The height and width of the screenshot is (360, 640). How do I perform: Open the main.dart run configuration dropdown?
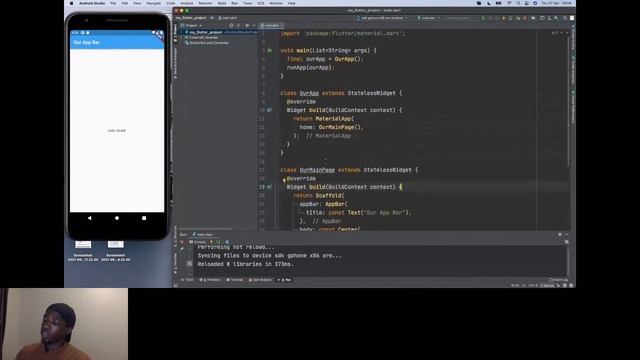click(x=428, y=18)
